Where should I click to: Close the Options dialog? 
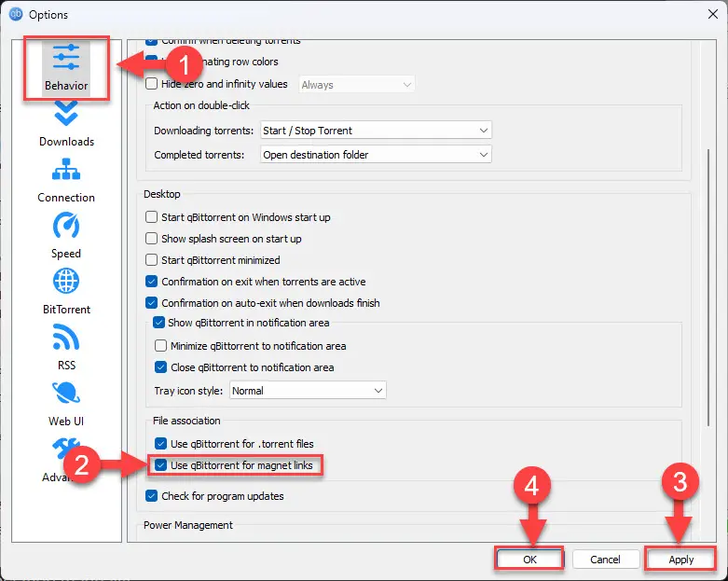pyautogui.click(x=713, y=14)
